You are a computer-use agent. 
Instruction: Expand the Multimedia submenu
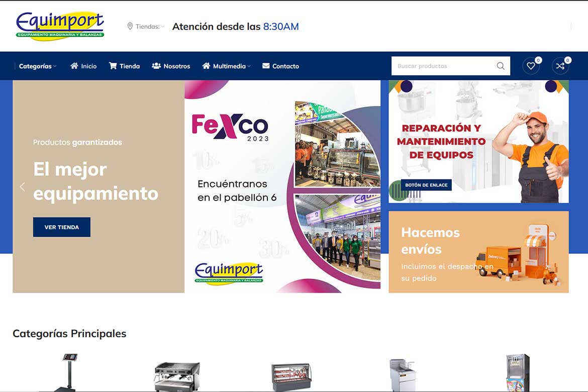(x=231, y=66)
